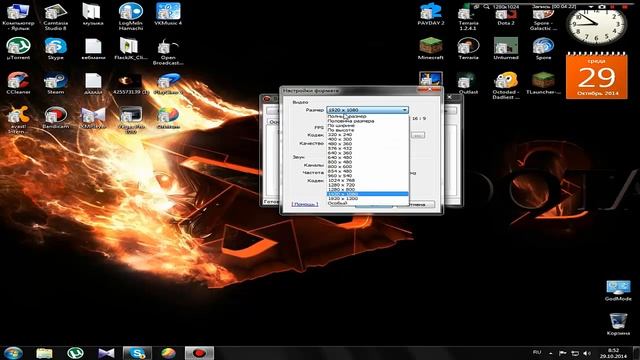Pick 1280 x 720 resolution

pyautogui.click(x=368, y=185)
